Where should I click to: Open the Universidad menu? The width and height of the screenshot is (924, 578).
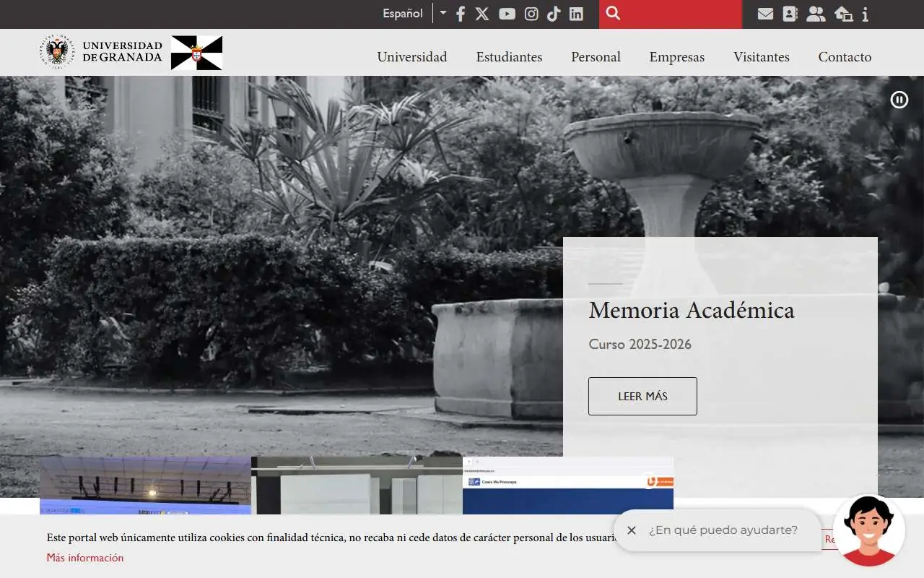coord(412,57)
